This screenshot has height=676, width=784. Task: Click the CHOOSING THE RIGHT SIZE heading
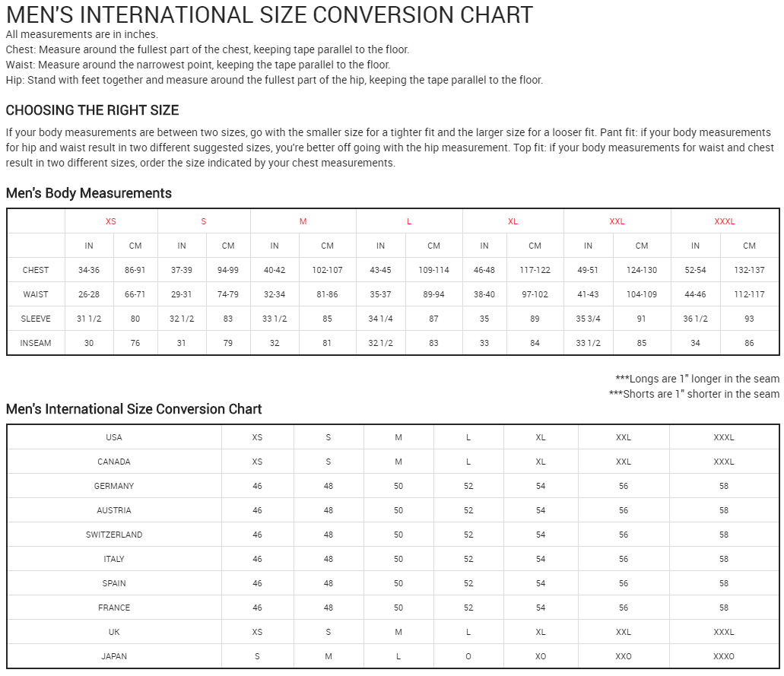(92, 110)
